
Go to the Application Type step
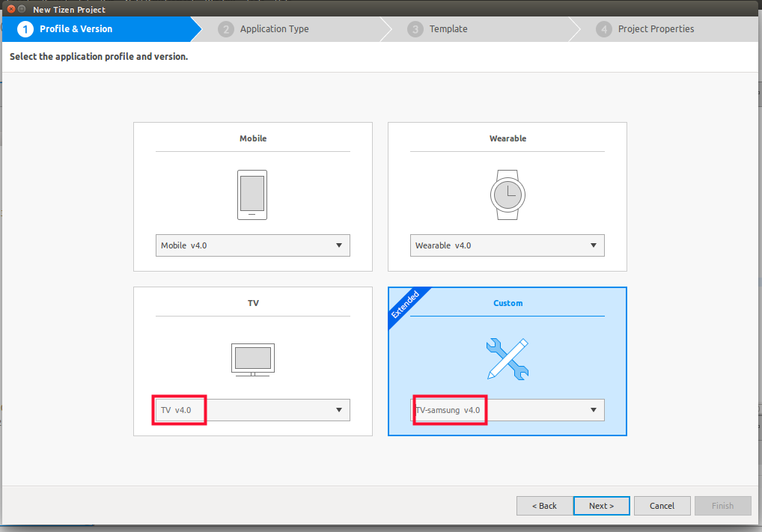[274, 29]
